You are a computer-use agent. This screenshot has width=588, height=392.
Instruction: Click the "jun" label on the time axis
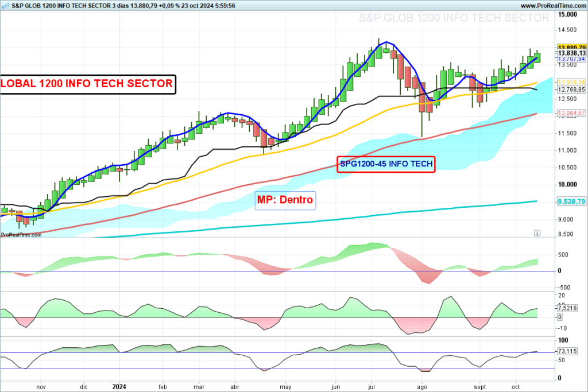335,387
